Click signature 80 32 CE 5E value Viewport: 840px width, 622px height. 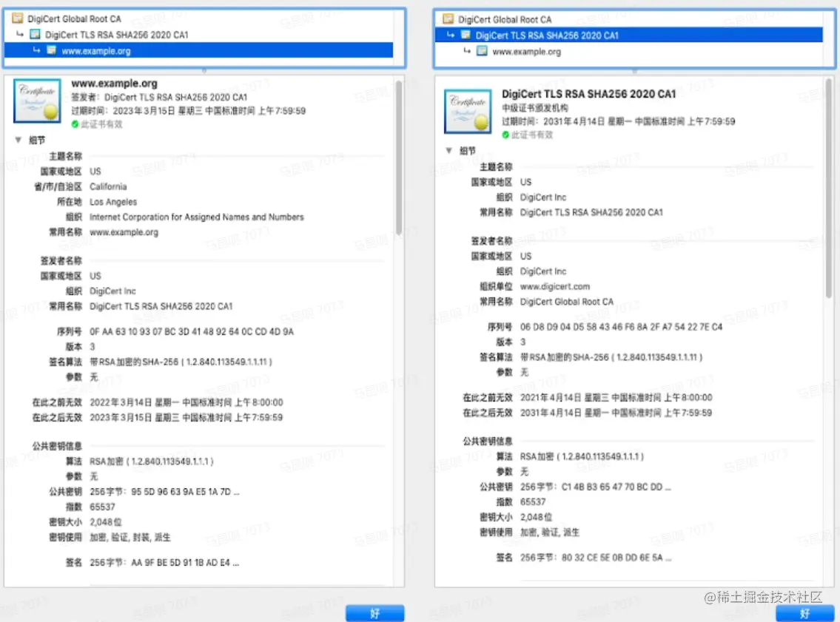(596, 558)
